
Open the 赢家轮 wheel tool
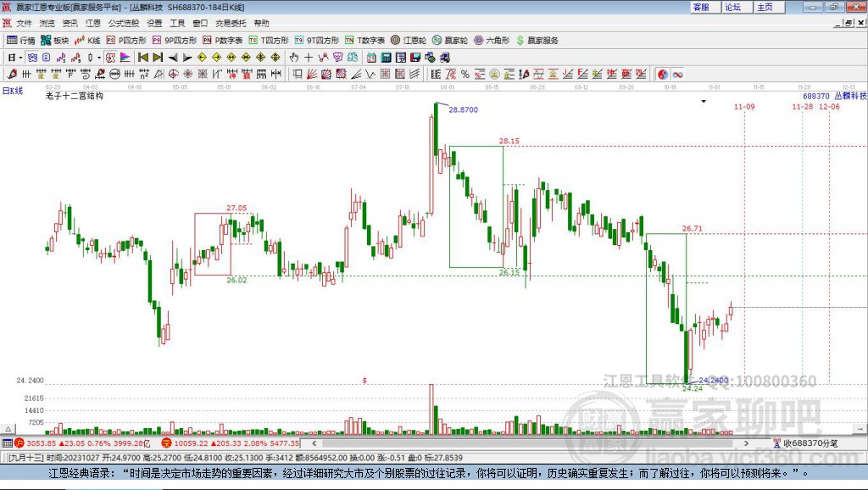click(450, 41)
